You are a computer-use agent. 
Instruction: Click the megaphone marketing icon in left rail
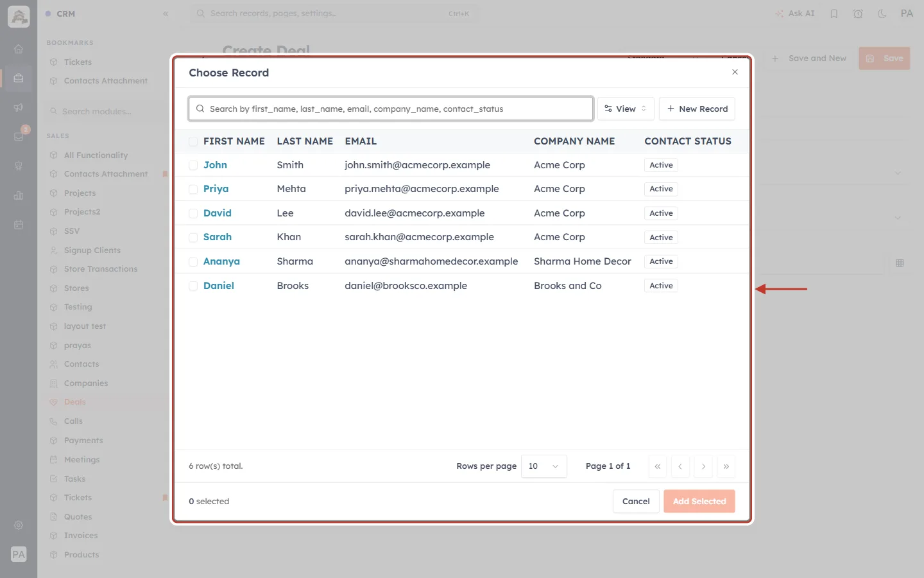point(19,107)
